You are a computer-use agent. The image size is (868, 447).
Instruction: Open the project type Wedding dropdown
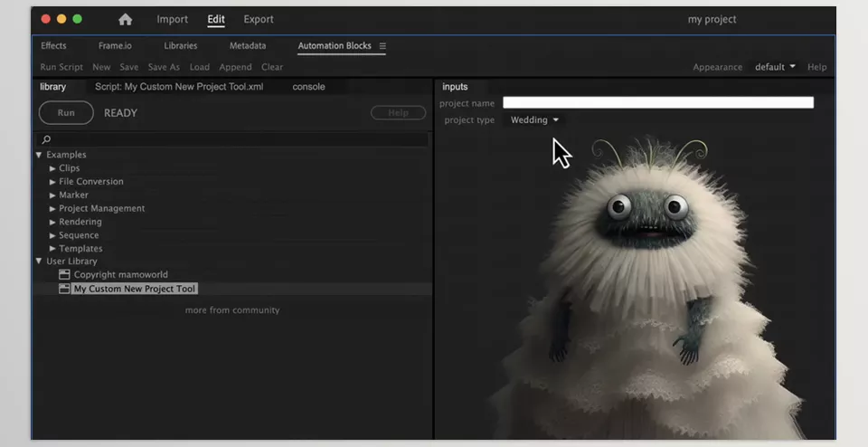[535, 120]
